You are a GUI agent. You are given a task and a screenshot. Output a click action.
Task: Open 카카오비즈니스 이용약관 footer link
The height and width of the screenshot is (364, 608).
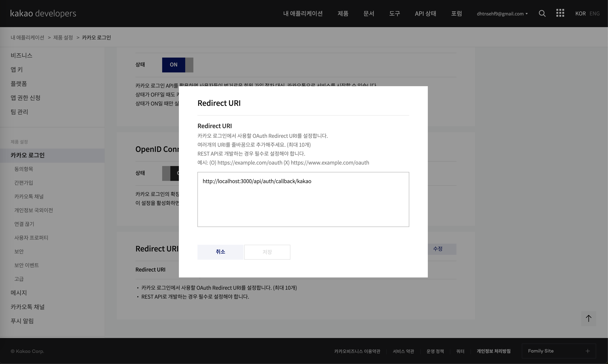tap(357, 351)
